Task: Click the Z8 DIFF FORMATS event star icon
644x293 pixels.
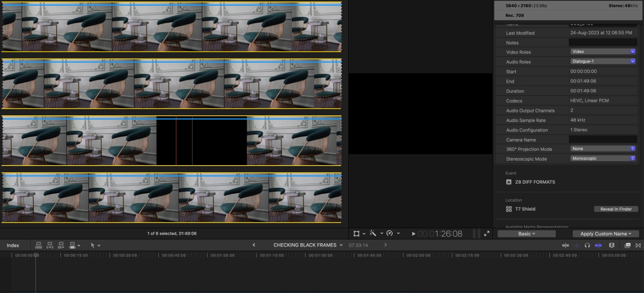Action: pyautogui.click(x=509, y=182)
